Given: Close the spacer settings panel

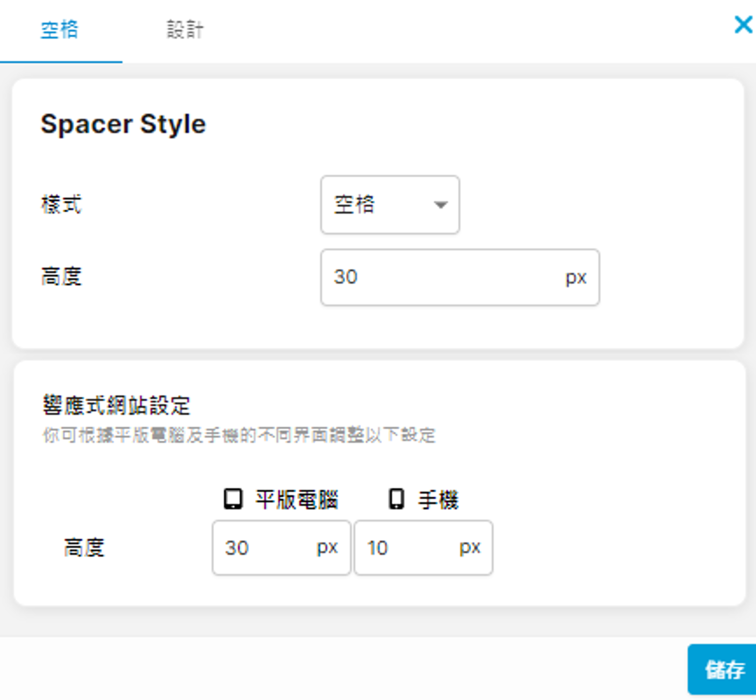Looking at the screenshot, I should click(743, 25).
